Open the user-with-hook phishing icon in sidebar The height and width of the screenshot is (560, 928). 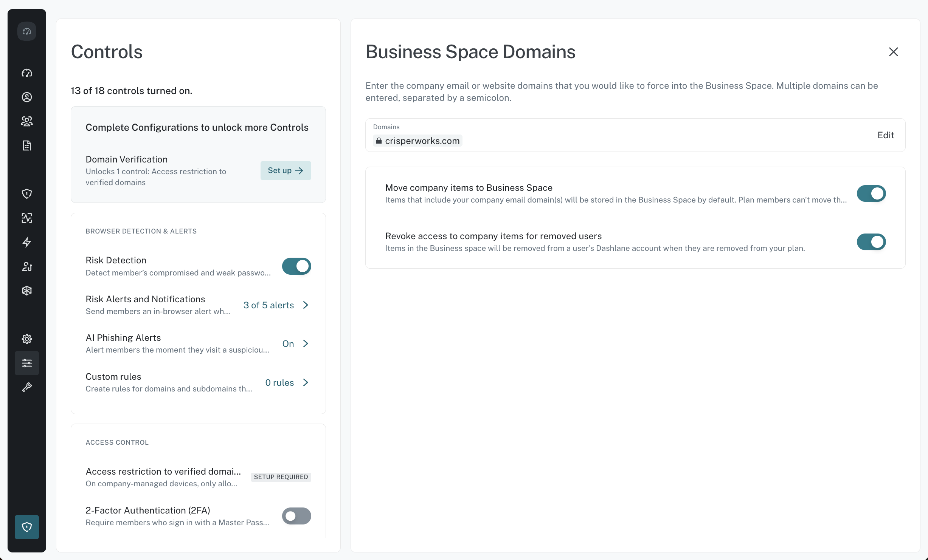click(x=27, y=266)
